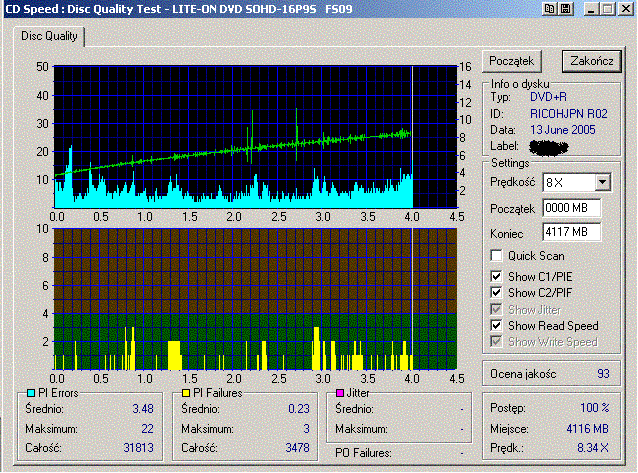This screenshot has height=473, width=638.
Task: Click the Ocena jakość score 93
Action: pos(603,374)
